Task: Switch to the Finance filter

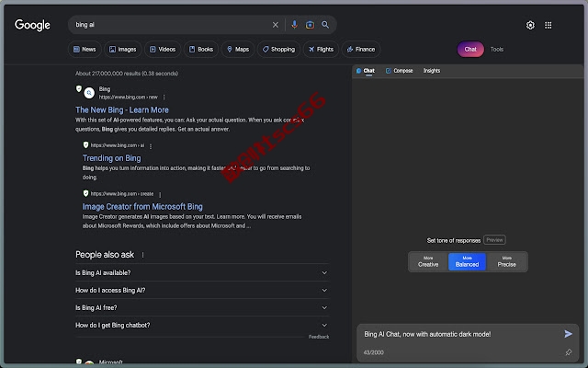Action: pos(361,49)
